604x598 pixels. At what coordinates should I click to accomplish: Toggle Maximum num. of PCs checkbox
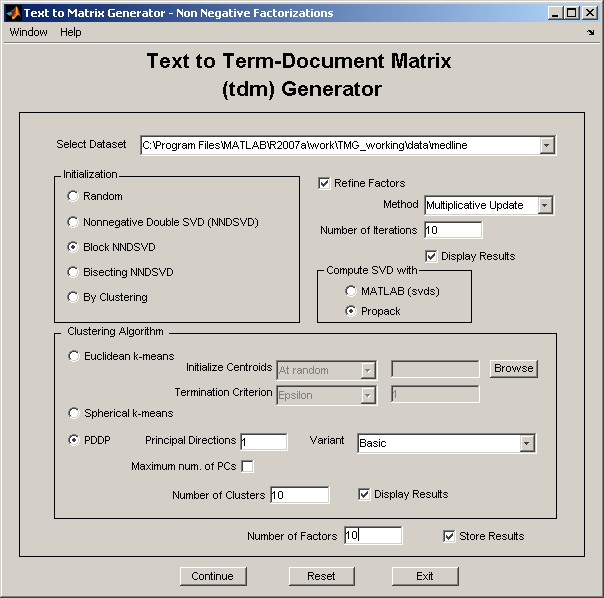pyautogui.click(x=247, y=467)
